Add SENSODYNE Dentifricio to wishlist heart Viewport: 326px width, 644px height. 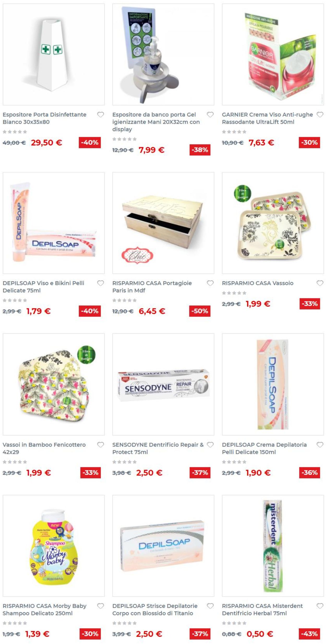point(210,444)
